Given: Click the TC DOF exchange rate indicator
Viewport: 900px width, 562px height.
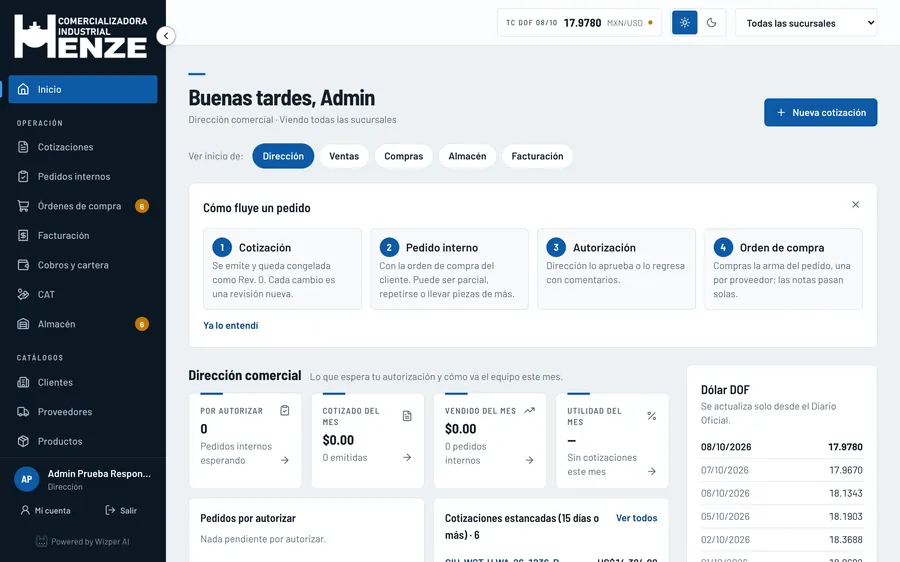Looking at the screenshot, I should click(x=579, y=23).
